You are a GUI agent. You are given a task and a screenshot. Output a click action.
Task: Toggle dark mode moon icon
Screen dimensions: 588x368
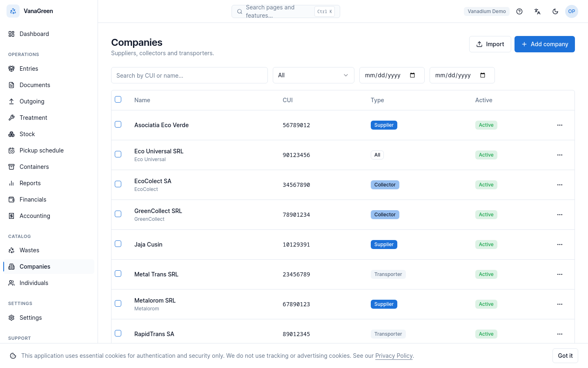(x=555, y=11)
